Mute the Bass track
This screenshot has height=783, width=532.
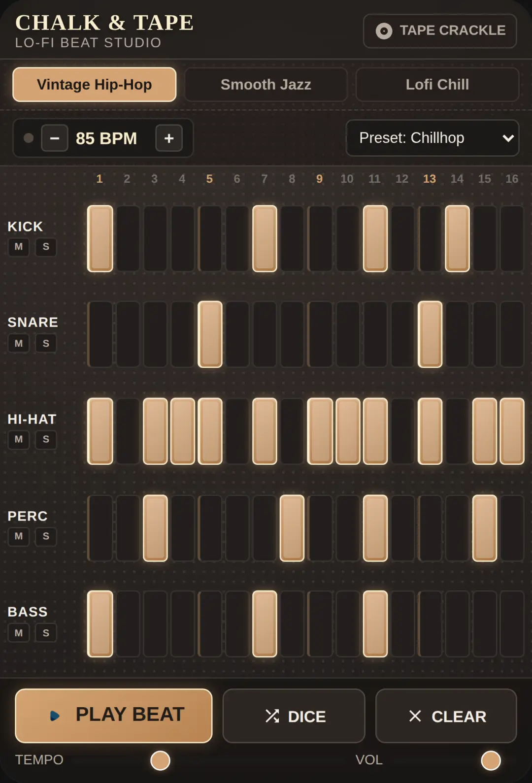[x=19, y=633]
